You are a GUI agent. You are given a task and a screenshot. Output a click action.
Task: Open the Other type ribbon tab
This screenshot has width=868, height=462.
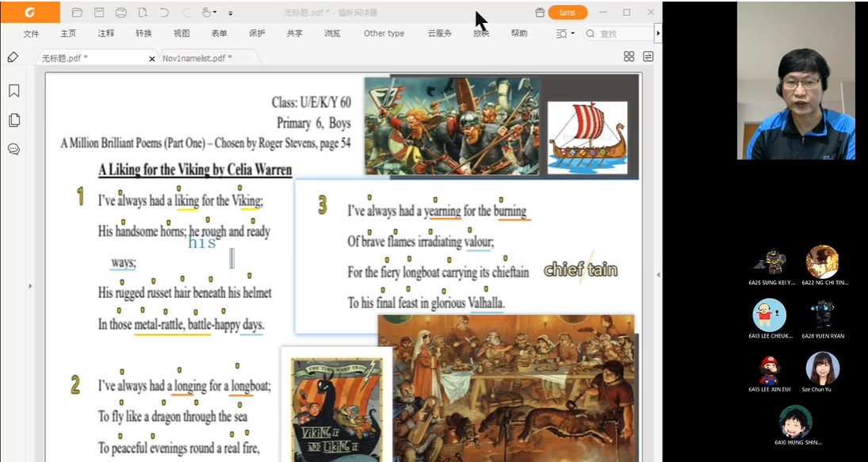[384, 33]
